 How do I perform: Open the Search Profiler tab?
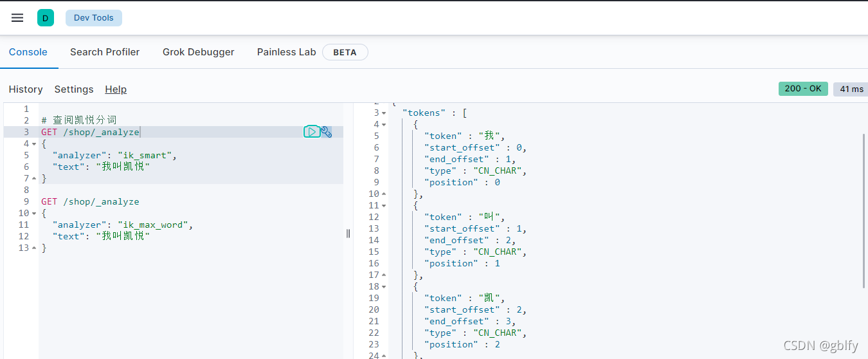pyautogui.click(x=105, y=52)
